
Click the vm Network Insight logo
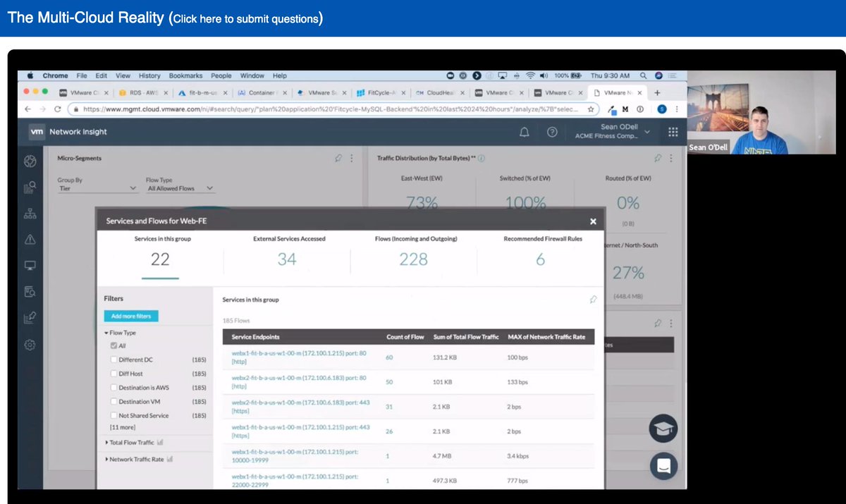(68, 132)
